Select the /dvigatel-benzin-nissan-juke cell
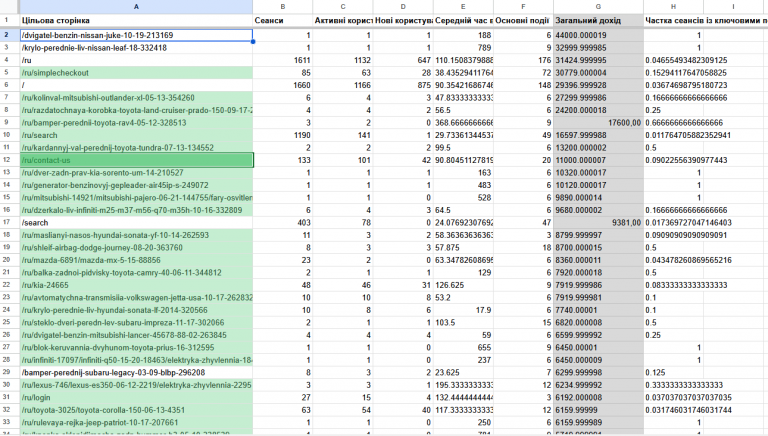Image resolution: width=768 pixels, height=436 pixels. 136,35
